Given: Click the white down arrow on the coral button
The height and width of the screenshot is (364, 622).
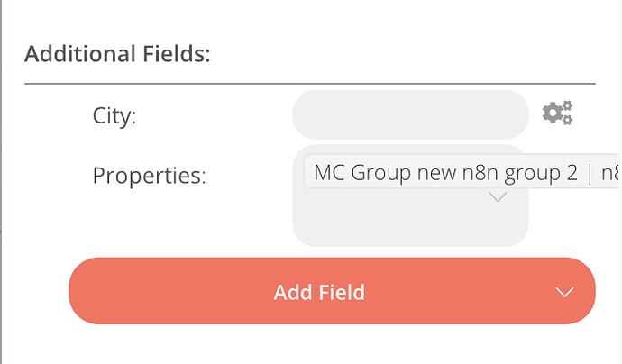Looking at the screenshot, I should pyautogui.click(x=564, y=292).
